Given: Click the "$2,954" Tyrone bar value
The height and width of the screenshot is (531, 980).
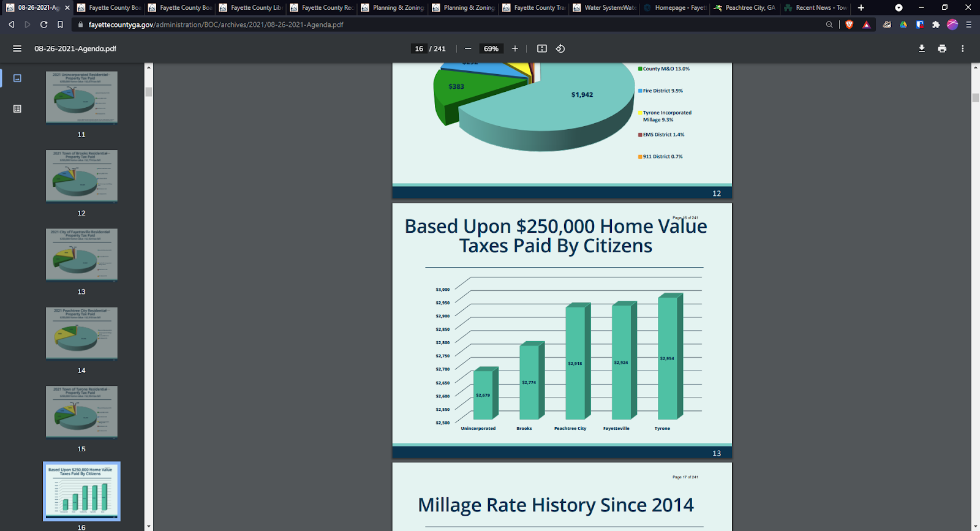Looking at the screenshot, I should coord(667,358).
